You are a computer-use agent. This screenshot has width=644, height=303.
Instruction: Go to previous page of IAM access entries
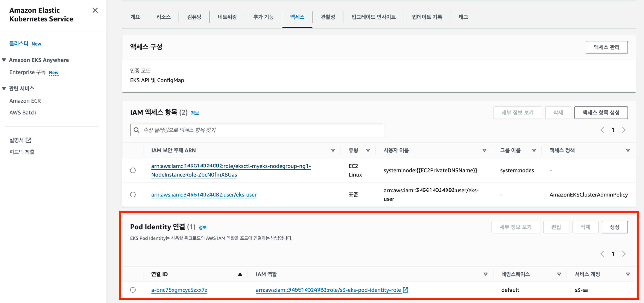[602, 130]
